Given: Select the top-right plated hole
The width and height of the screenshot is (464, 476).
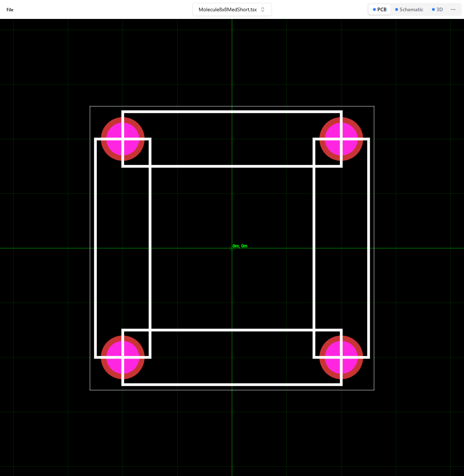Looking at the screenshot, I should pyautogui.click(x=341, y=139).
